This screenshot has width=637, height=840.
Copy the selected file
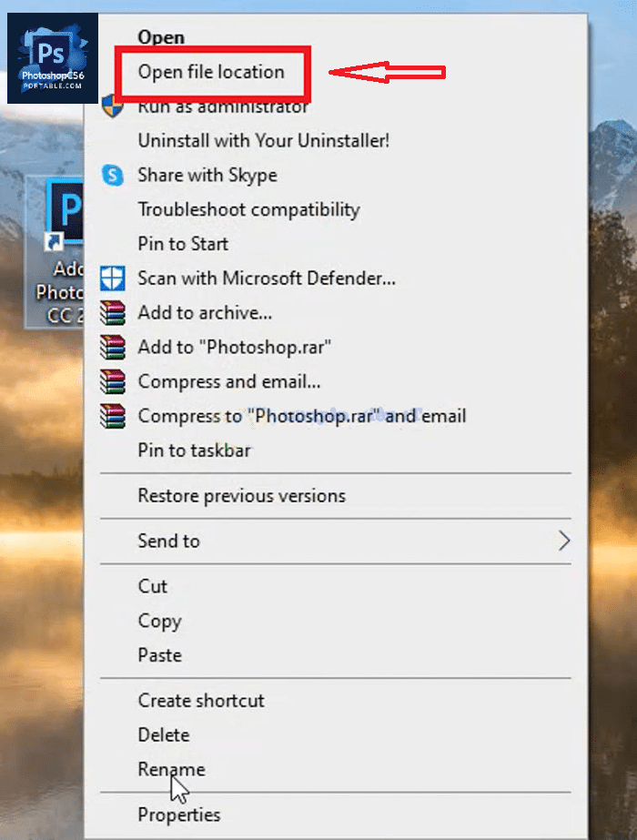click(160, 621)
